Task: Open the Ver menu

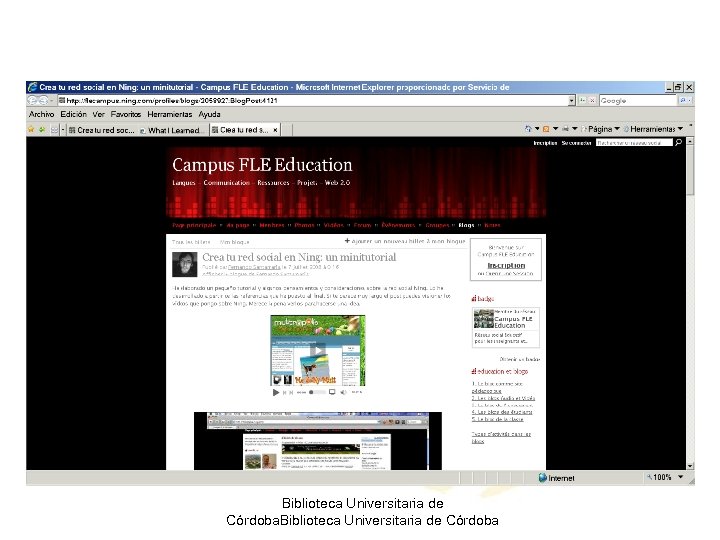Action: point(99,114)
